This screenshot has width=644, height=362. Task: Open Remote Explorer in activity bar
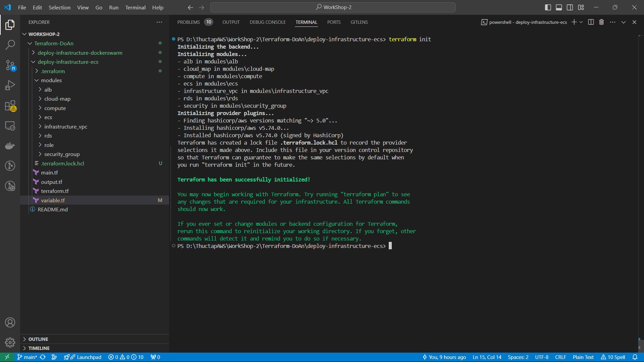pos(10,125)
